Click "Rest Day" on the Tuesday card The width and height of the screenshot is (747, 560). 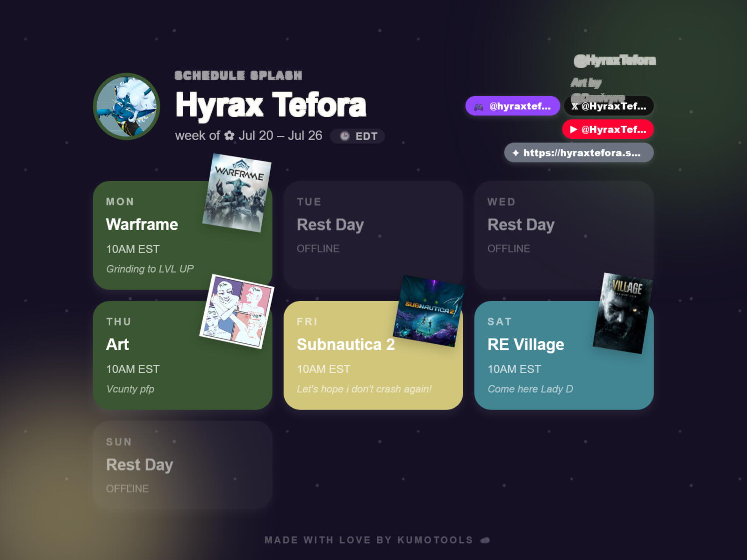[330, 225]
